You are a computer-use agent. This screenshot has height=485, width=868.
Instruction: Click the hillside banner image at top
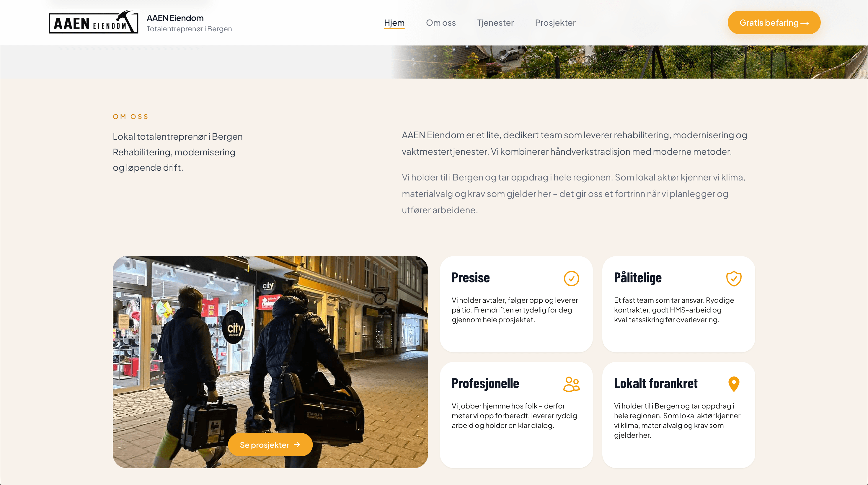(x=629, y=62)
